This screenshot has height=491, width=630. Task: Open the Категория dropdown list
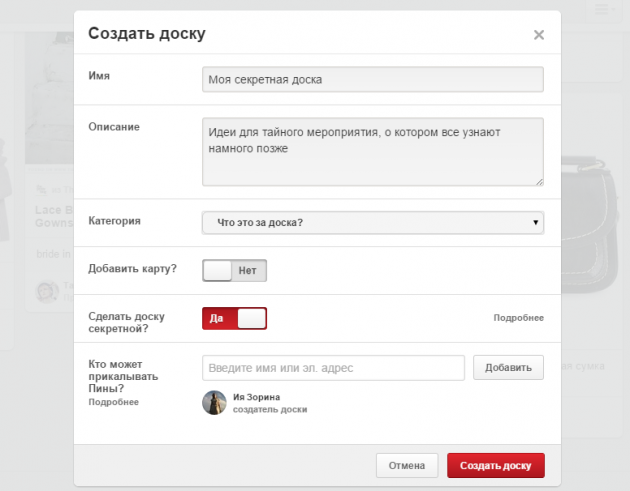(x=372, y=222)
